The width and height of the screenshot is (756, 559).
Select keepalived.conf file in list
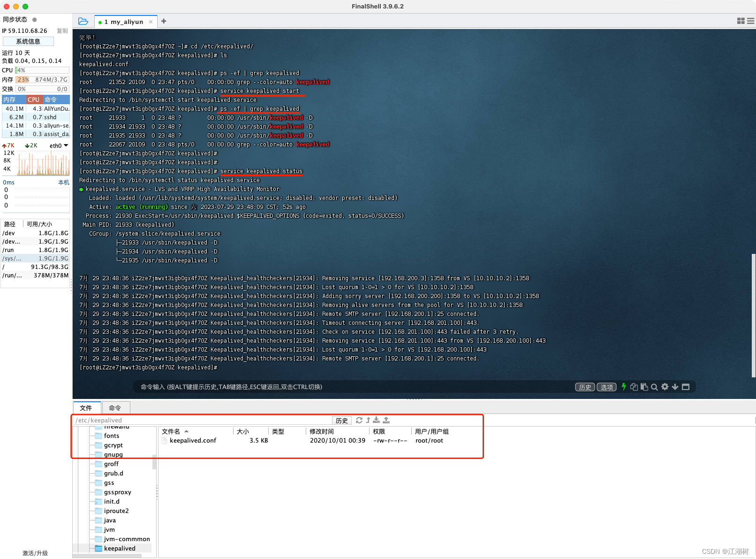tap(193, 440)
